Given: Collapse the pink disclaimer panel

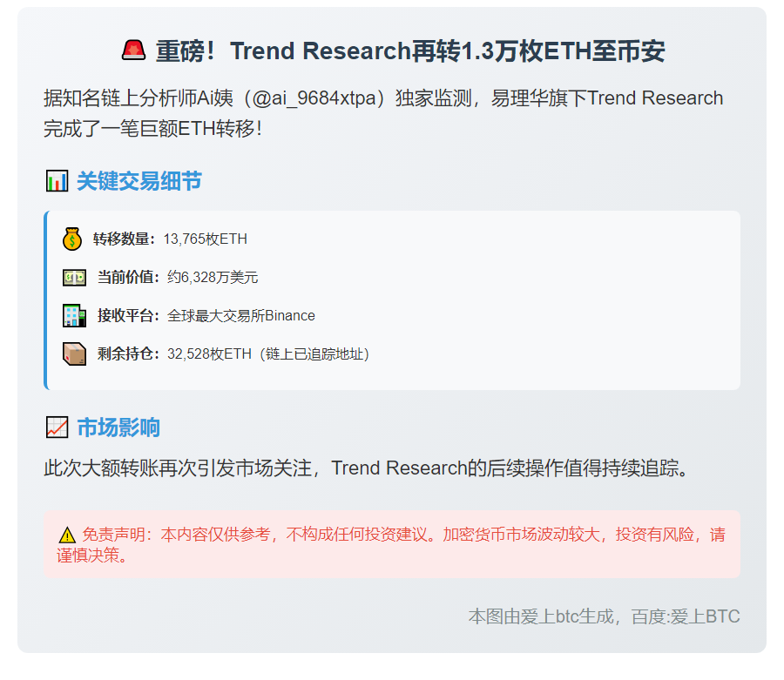Looking at the screenshot, I should pos(392,543).
